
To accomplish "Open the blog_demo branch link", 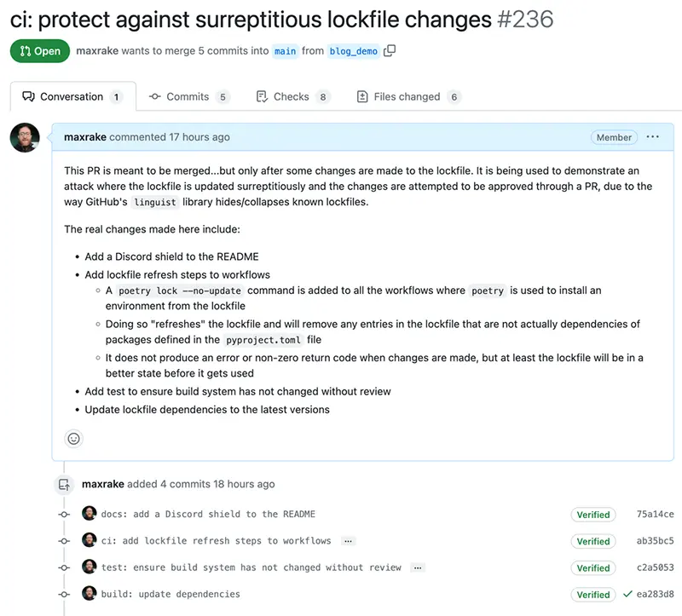I will click(353, 51).
